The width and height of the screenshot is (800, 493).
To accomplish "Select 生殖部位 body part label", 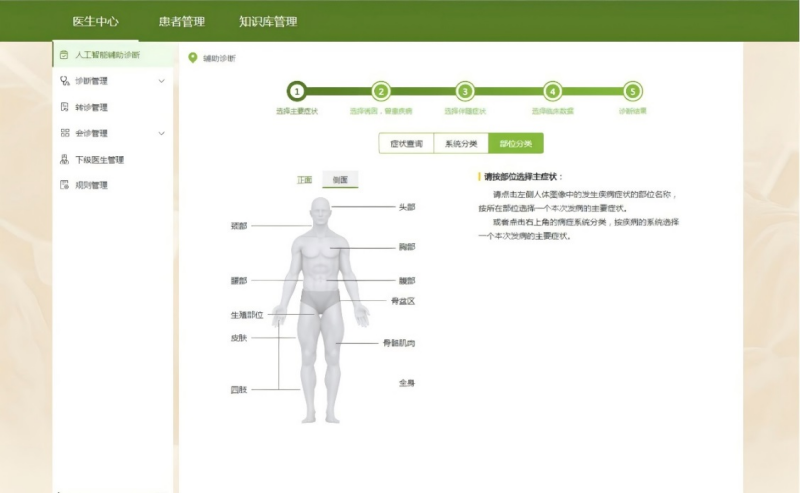I will 247,315.
